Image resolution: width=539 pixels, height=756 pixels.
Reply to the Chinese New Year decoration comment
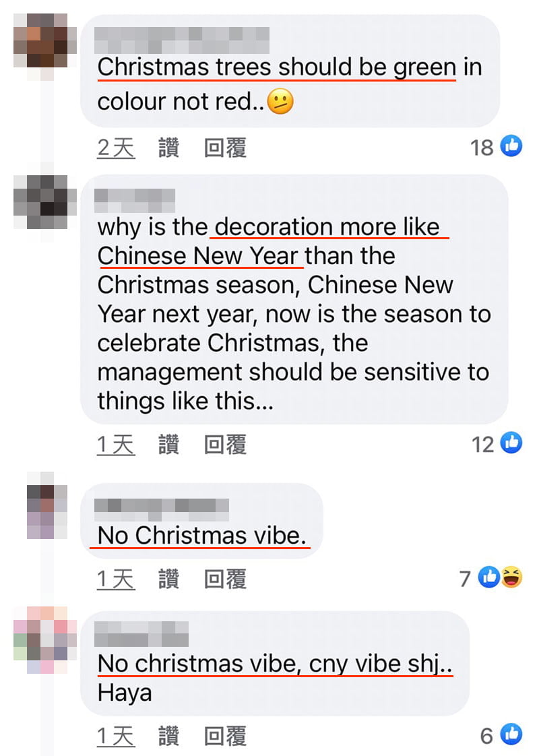tap(225, 444)
